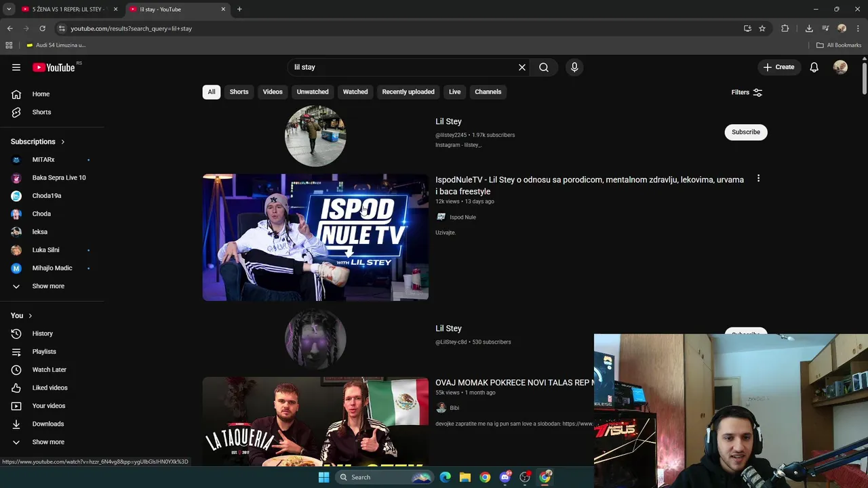
Task: Open the Filters panel
Action: (747, 92)
